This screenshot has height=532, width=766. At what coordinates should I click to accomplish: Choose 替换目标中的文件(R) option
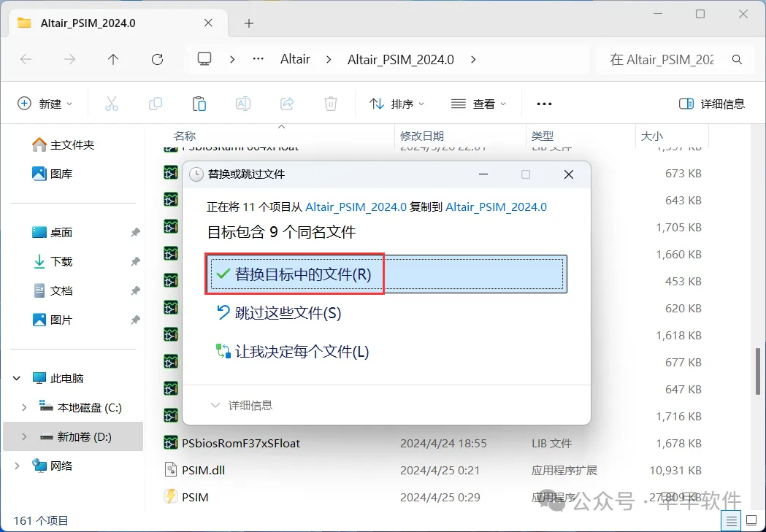[386, 274]
